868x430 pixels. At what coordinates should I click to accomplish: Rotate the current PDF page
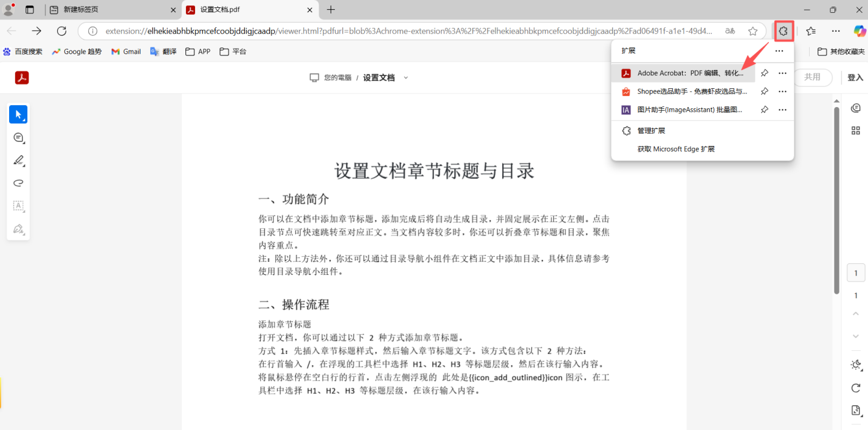(x=855, y=388)
